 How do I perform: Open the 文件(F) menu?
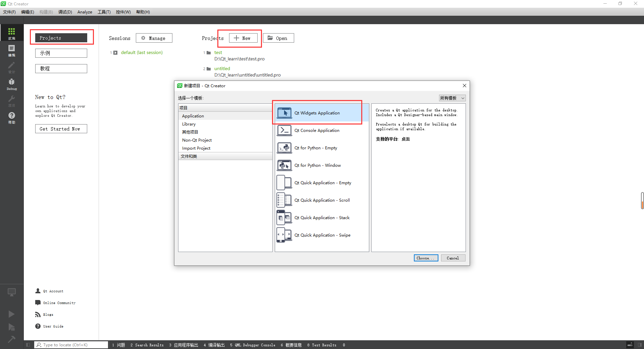tap(9, 12)
